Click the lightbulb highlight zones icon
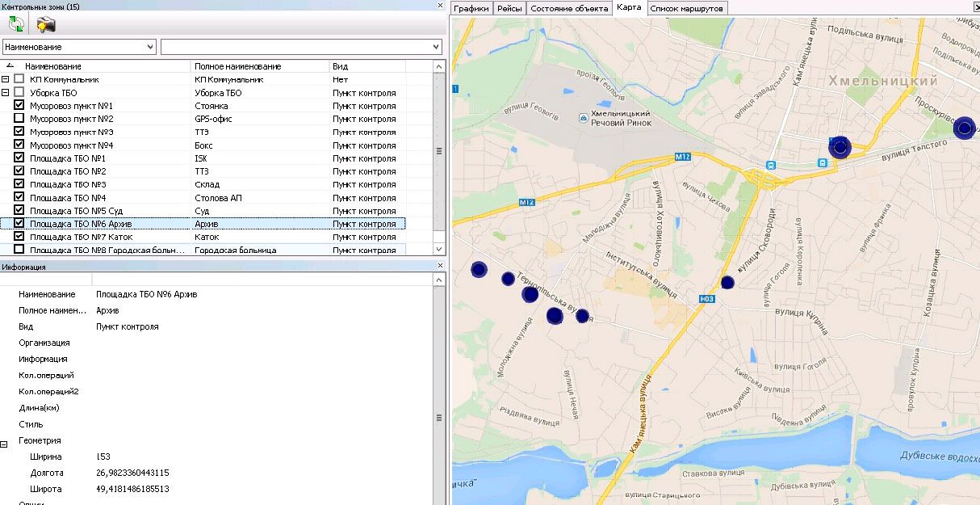 (x=46, y=24)
